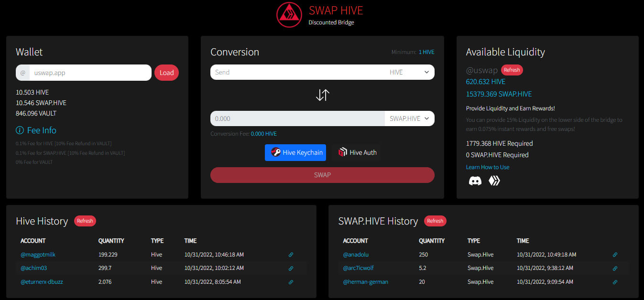Focus the Send amount input field
Image resolution: width=644 pixels, height=300 pixels.
[297, 72]
